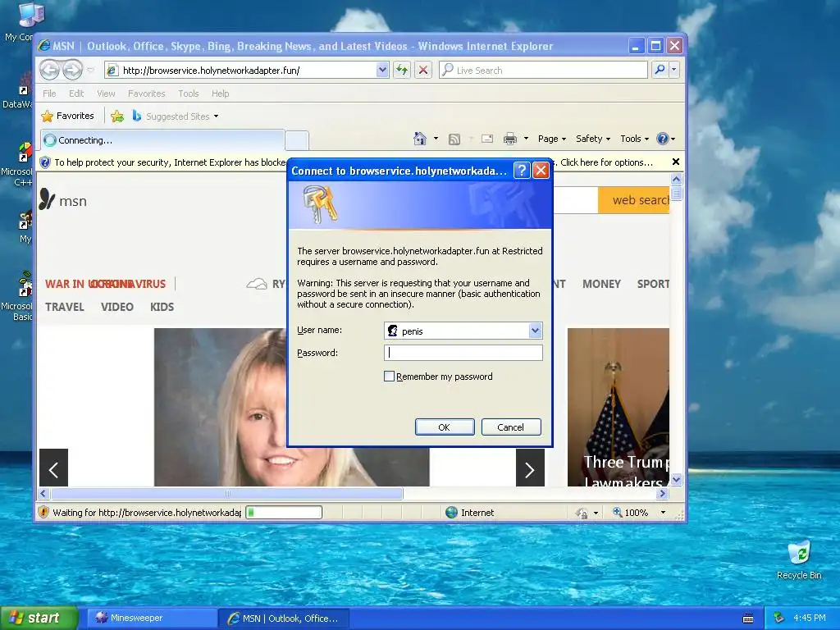Click the Home page icon
The height and width of the screenshot is (630, 840).
pyautogui.click(x=420, y=139)
